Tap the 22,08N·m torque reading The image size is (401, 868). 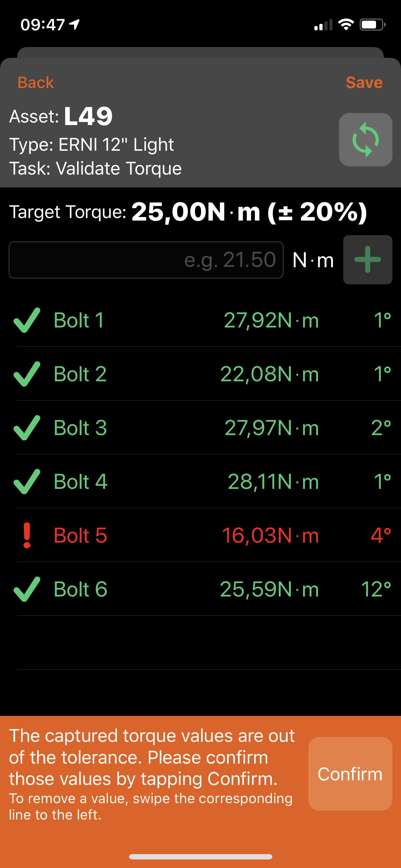click(x=269, y=374)
